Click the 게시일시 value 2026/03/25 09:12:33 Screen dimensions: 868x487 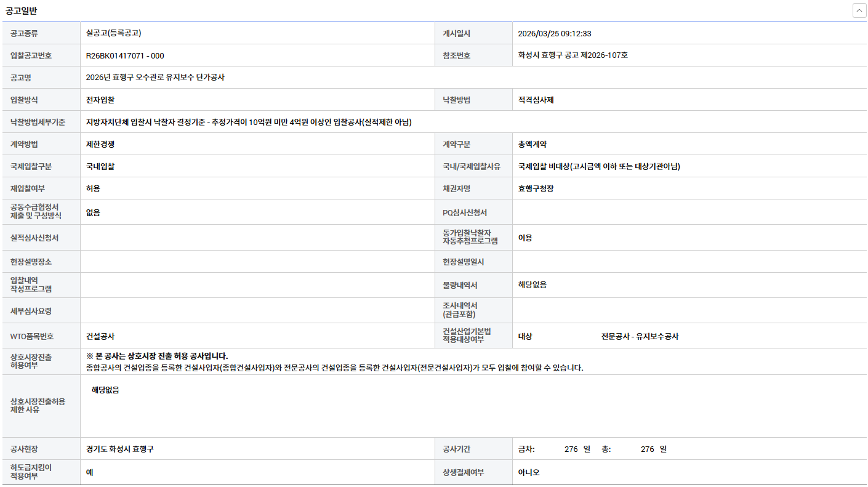[x=554, y=33]
